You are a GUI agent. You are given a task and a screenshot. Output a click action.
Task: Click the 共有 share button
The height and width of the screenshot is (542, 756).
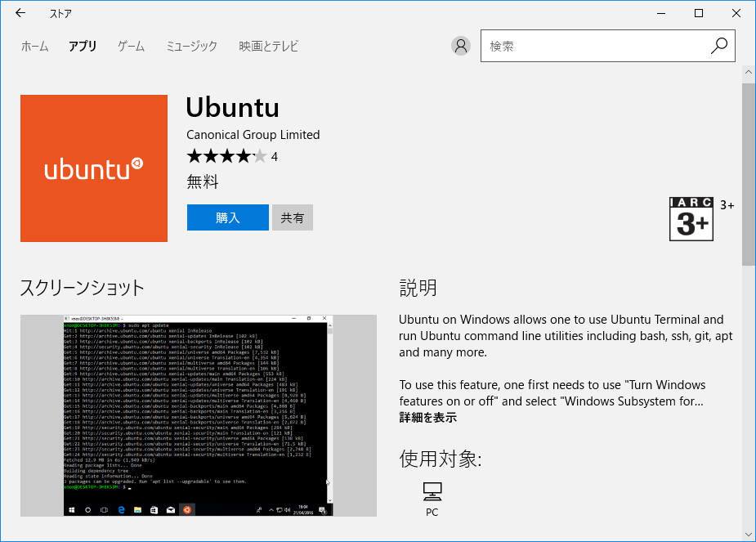click(292, 217)
